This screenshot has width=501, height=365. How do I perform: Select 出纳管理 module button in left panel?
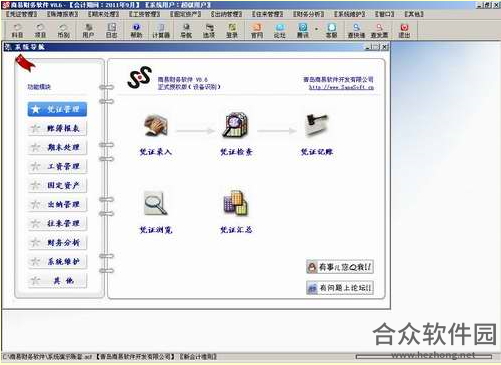coord(57,204)
